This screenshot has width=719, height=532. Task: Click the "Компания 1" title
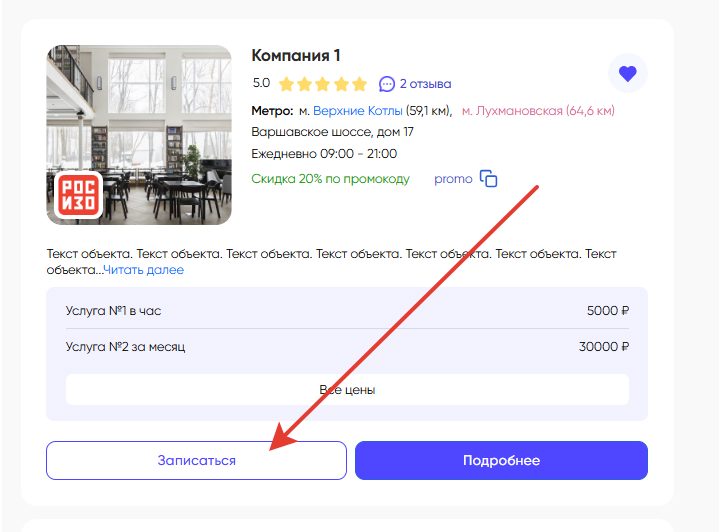(295, 56)
